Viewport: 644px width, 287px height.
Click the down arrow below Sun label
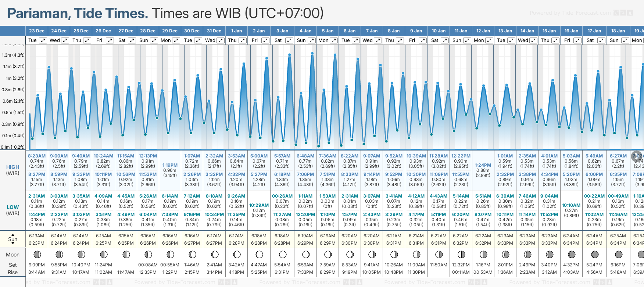click(x=13, y=244)
